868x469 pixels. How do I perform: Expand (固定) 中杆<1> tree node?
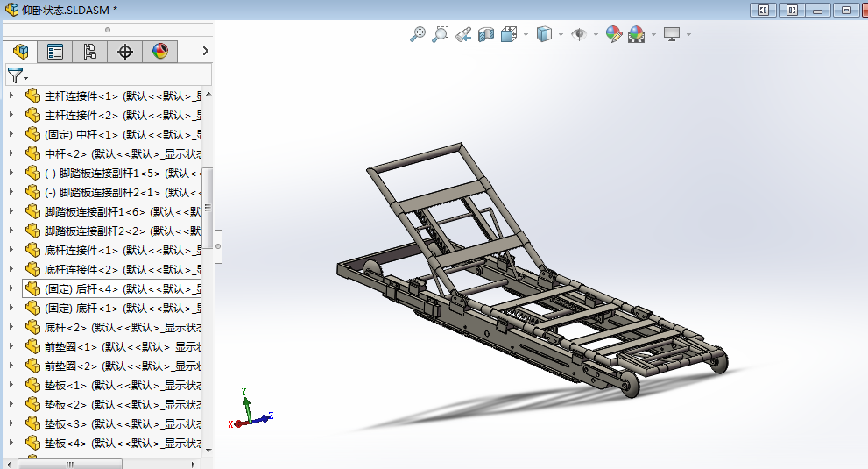pos(11,134)
